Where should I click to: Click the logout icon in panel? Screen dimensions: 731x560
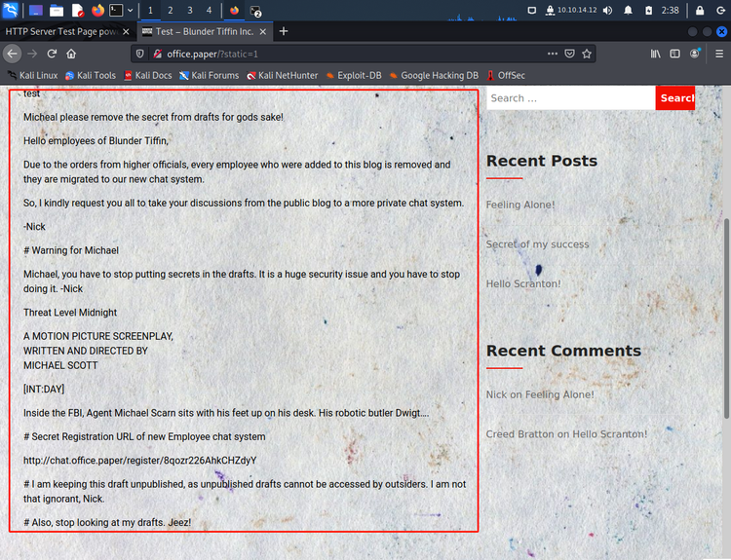coord(720,11)
